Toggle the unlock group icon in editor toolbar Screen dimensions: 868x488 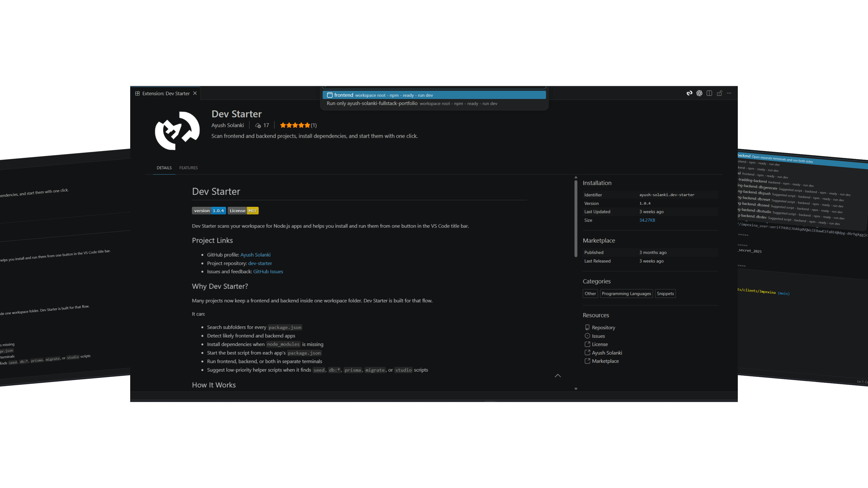[x=719, y=93]
